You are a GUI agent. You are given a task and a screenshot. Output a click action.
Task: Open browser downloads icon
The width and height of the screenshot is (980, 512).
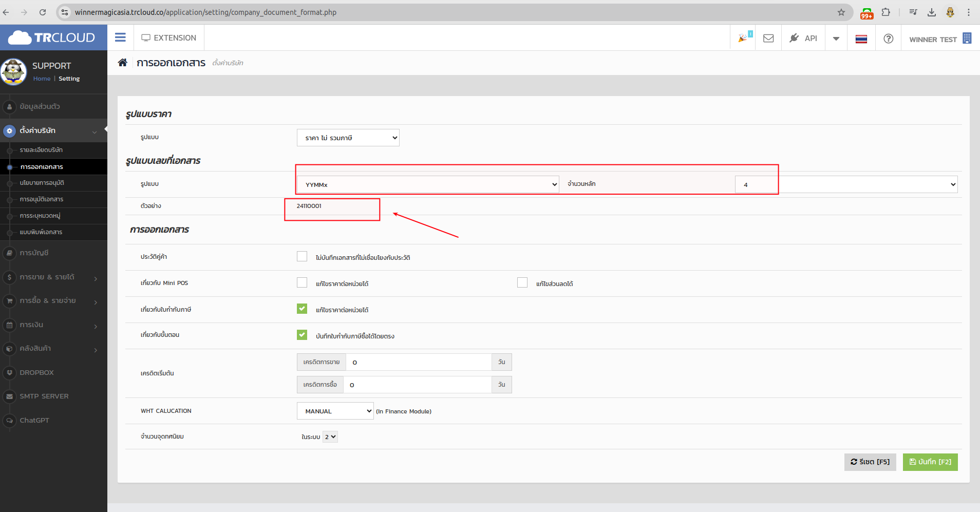tap(932, 12)
